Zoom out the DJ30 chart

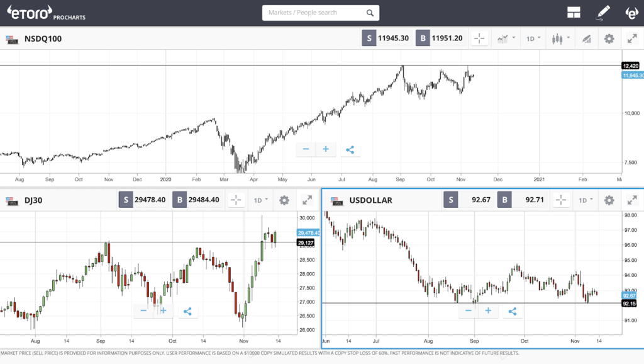(x=143, y=311)
